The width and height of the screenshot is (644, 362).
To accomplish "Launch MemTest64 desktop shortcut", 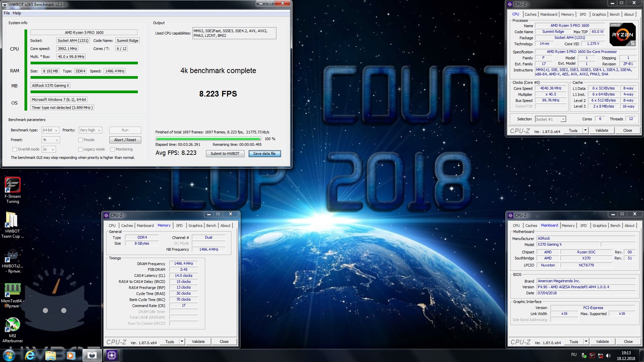I will tap(12, 295).
